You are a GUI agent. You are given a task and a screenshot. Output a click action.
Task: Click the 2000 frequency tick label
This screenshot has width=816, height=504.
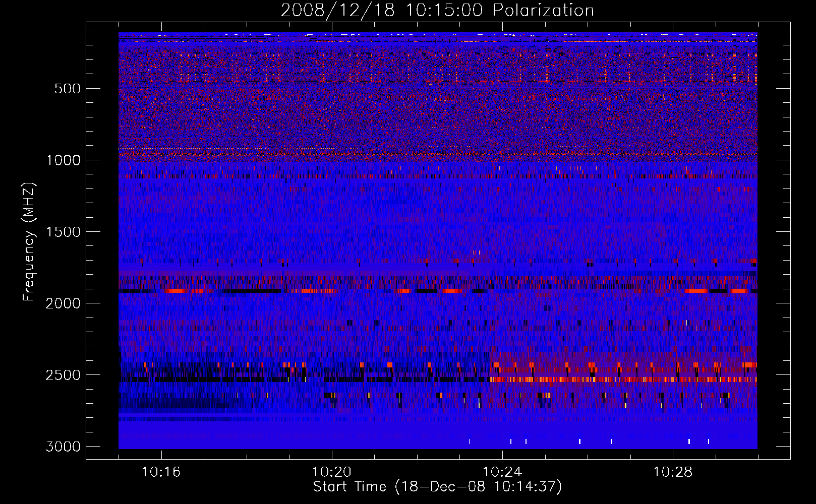63,303
